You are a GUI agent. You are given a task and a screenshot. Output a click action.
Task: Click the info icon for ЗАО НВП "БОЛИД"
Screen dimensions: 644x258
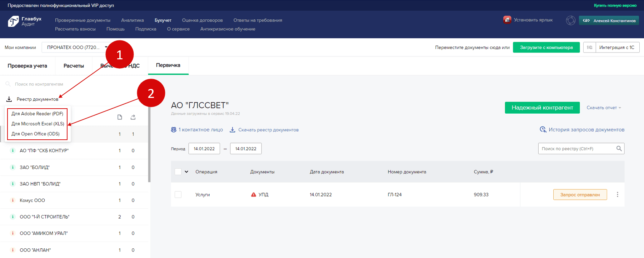pos(13,184)
